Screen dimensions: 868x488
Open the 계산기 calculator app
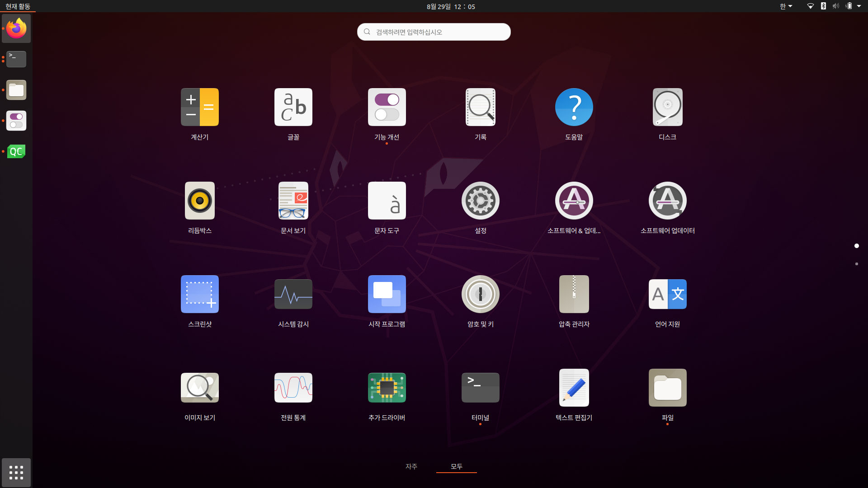199,108
